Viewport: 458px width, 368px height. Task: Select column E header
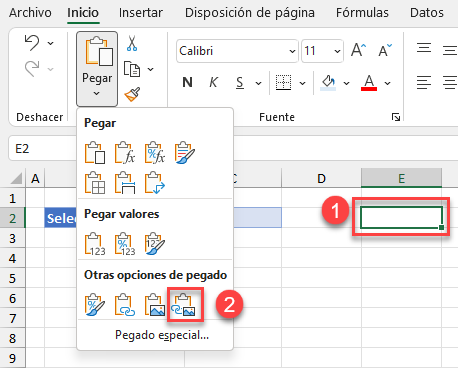tap(402, 179)
